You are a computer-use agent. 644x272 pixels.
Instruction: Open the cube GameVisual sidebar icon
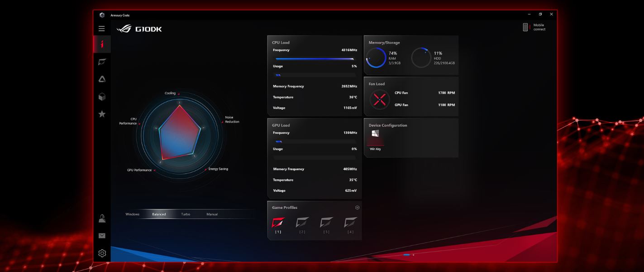(102, 97)
